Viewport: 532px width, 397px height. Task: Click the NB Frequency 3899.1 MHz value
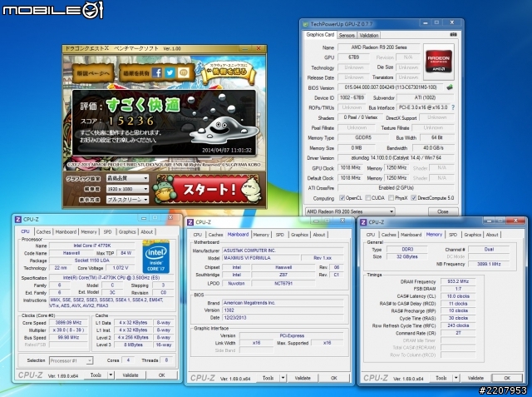tap(489, 264)
